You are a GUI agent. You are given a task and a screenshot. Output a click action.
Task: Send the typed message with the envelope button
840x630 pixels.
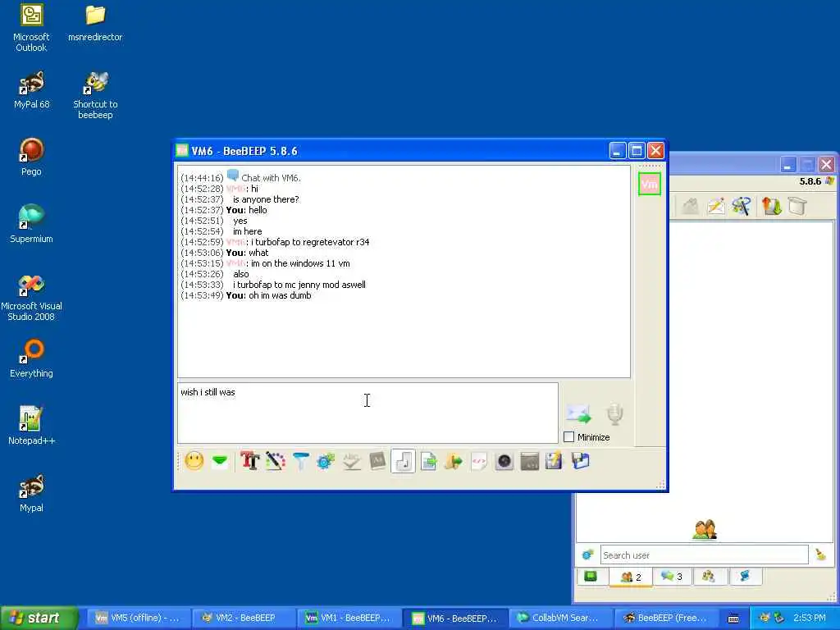coord(578,414)
